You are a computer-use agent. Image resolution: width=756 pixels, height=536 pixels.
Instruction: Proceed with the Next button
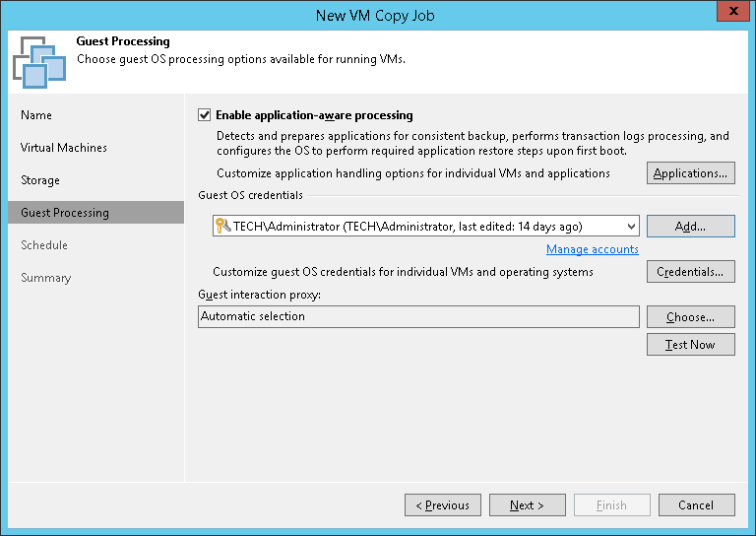click(x=527, y=505)
